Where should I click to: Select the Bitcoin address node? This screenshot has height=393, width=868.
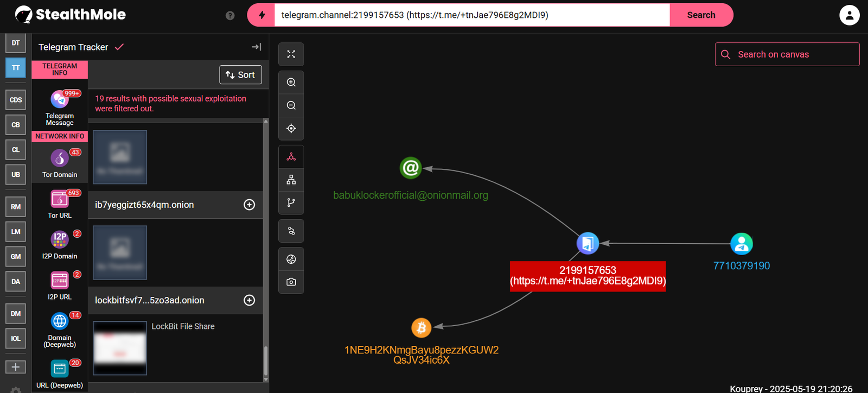tap(422, 327)
